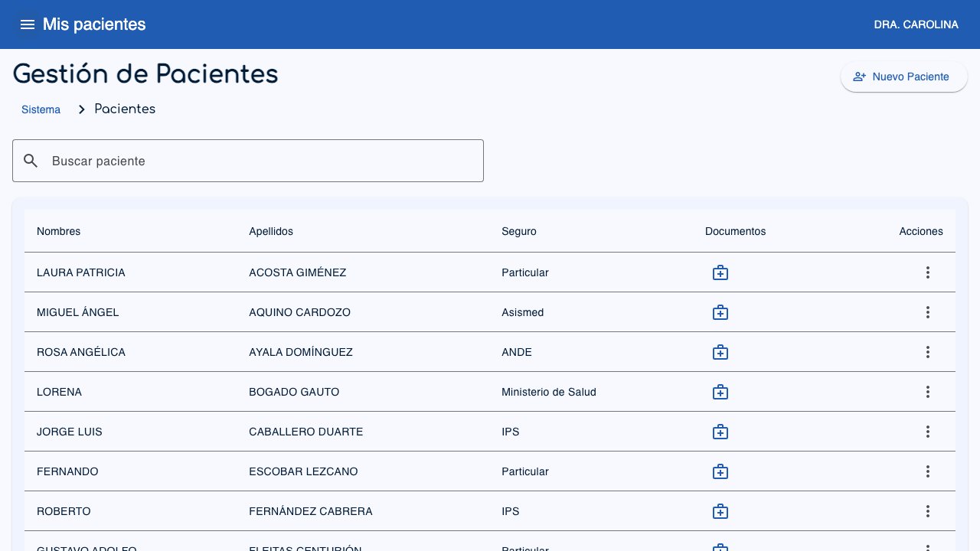Open documents for LORENA BOGADO GAUTO

(720, 392)
